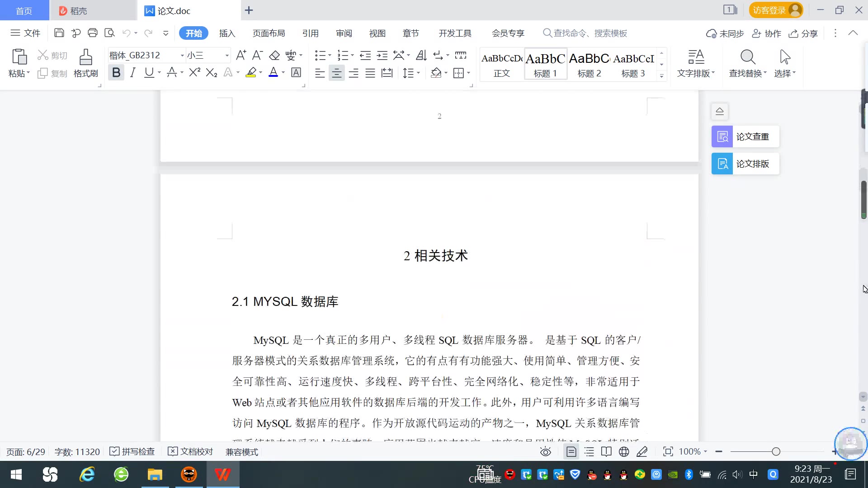This screenshot has width=868, height=488.
Task: Click the zoom slider handle
Action: click(776, 451)
